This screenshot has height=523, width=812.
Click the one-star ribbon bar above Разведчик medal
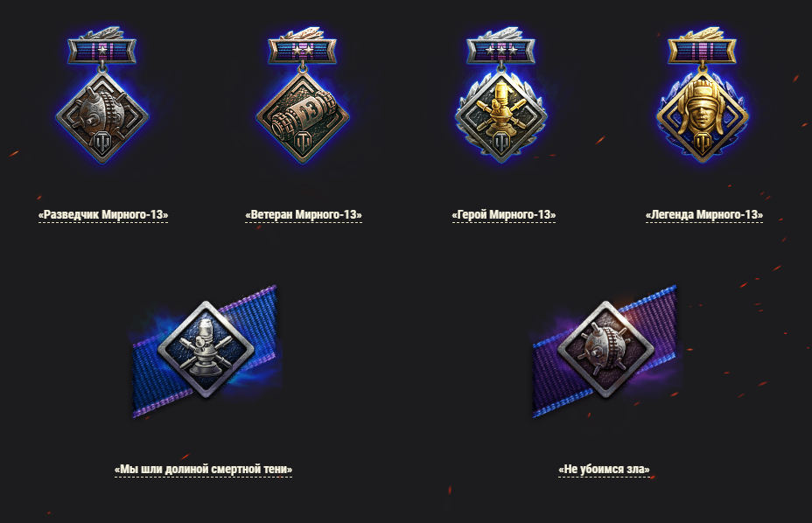(102, 51)
